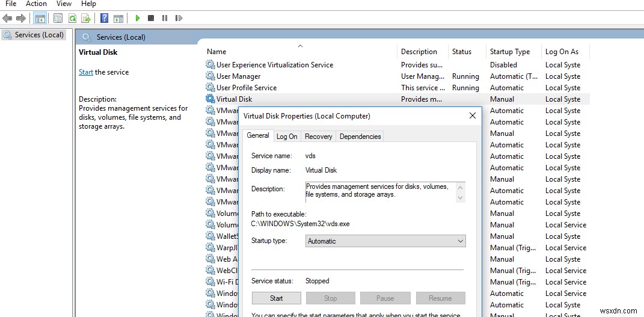The width and height of the screenshot is (644, 317).
Task: Select Virtual Disk service name in list
Action: [x=234, y=99]
